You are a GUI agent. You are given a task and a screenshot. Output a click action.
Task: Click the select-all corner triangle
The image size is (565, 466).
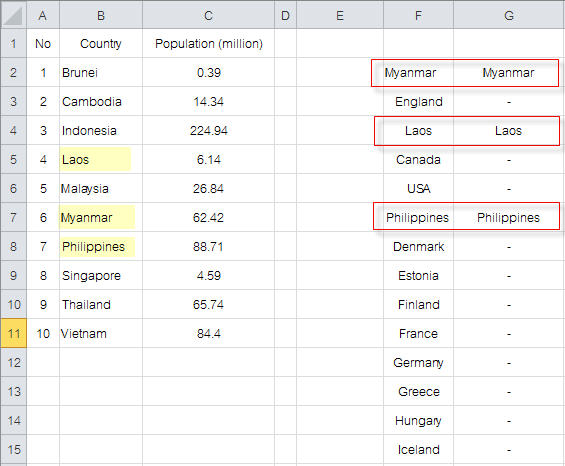pos(13,15)
